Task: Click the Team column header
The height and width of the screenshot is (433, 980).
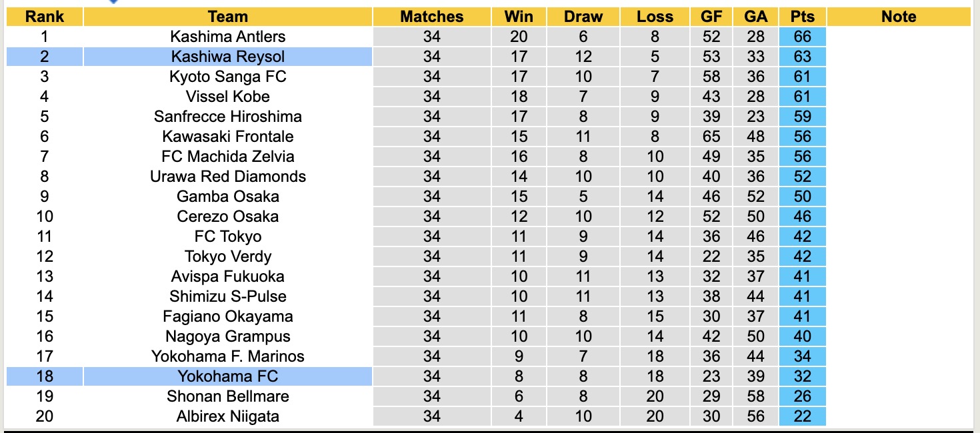Action: [227, 17]
